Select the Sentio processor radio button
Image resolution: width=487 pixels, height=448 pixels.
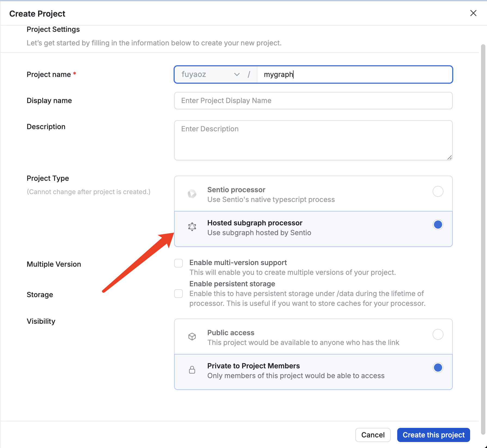[438, 191]
